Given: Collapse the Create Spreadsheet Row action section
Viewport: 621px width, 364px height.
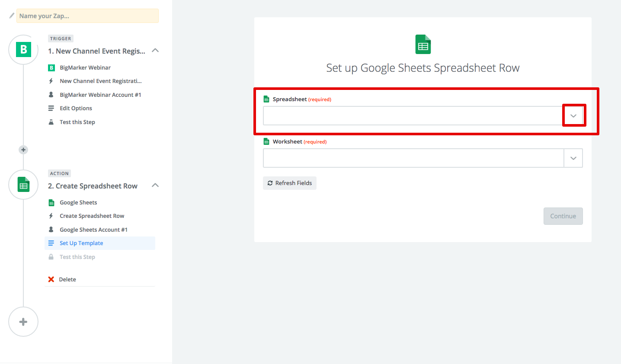Looking at the screenshot, I should tap(156, 185).
